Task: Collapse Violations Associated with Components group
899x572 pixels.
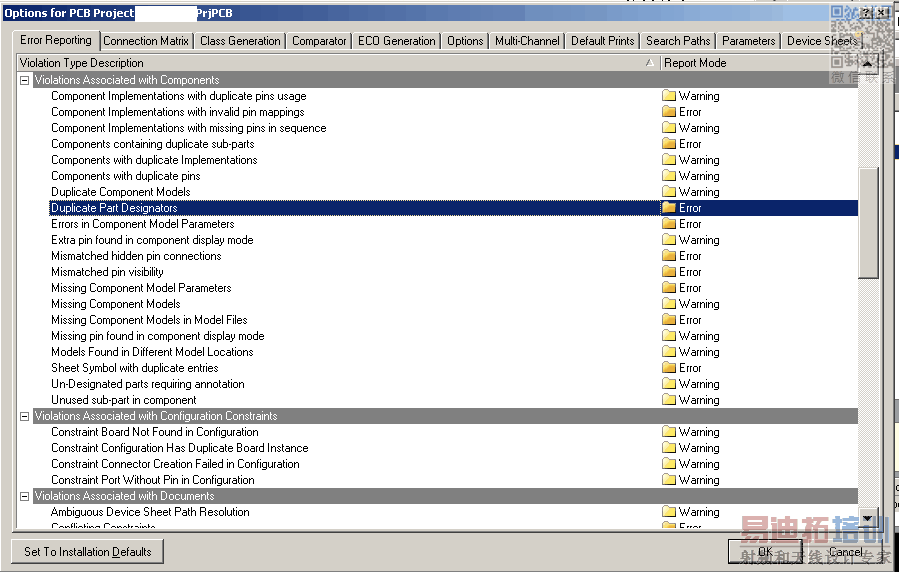Action: (x=25, y=80)
